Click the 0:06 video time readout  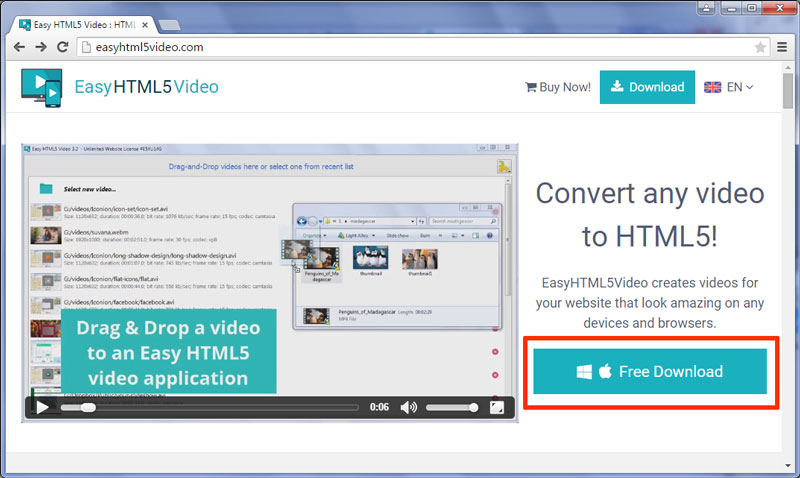(379, 407)
